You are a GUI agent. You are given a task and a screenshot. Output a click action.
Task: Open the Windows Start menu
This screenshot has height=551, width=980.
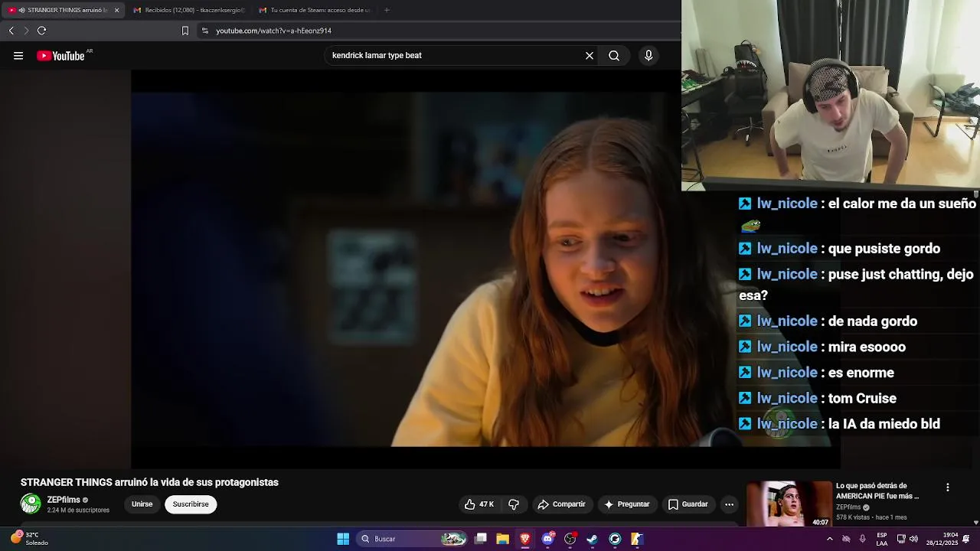click(x=343, y=539)
